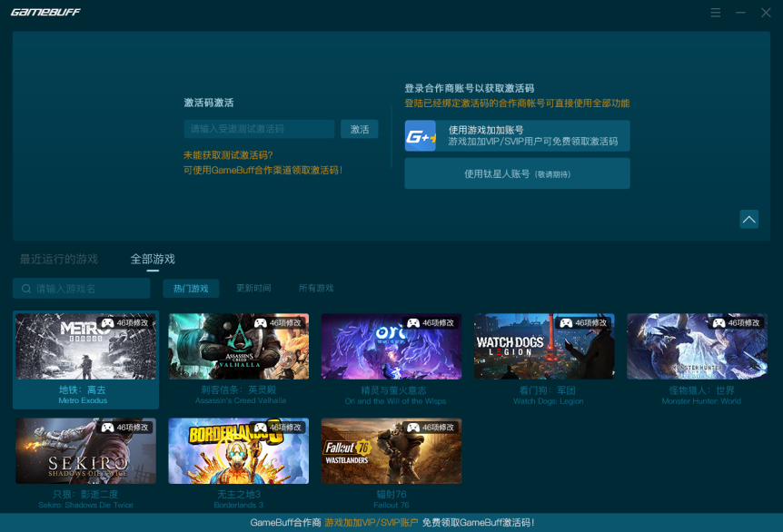Click the 只狼：影逝二度 title text
The height and width of the screenshot is (532, 783).
click(x=85, y=494)
